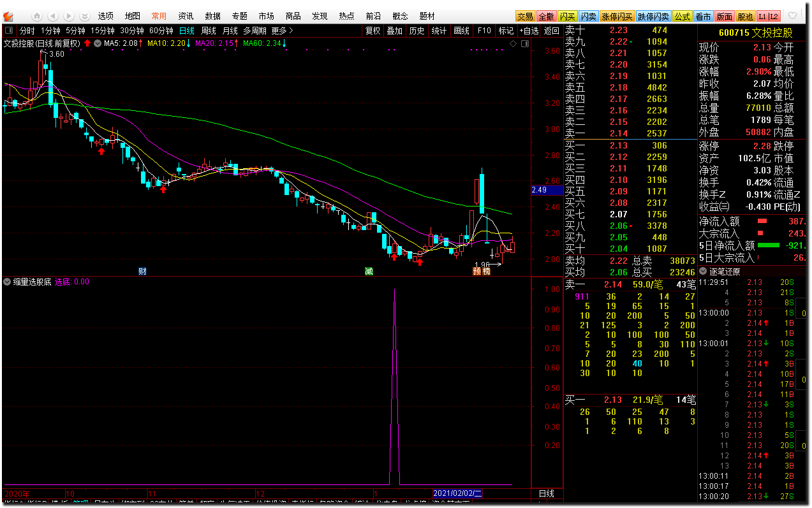This screenshot has height=508, width=812.
Task: Click 返回 to go back
Action: (x=552, y=30)
